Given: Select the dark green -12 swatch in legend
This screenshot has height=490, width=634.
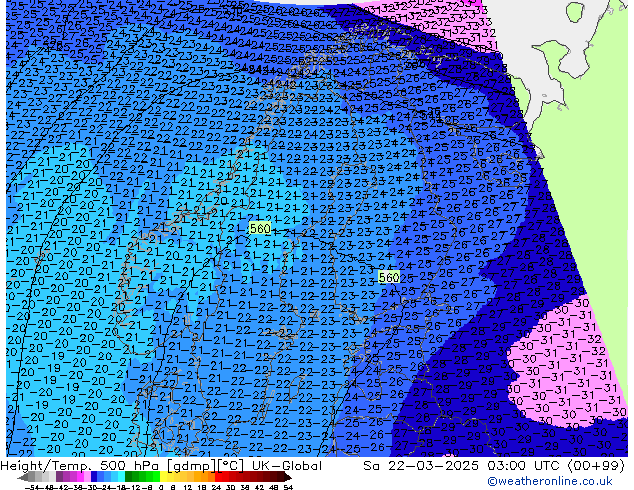Looking at the screenshot, I should coord(128,477).
